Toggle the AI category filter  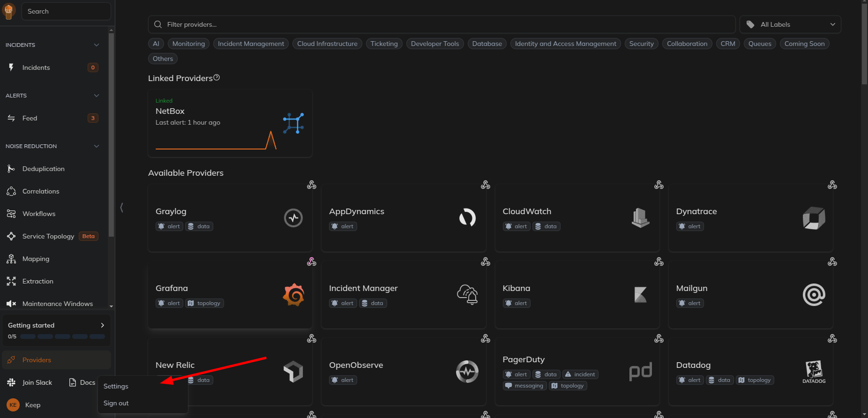156,44
